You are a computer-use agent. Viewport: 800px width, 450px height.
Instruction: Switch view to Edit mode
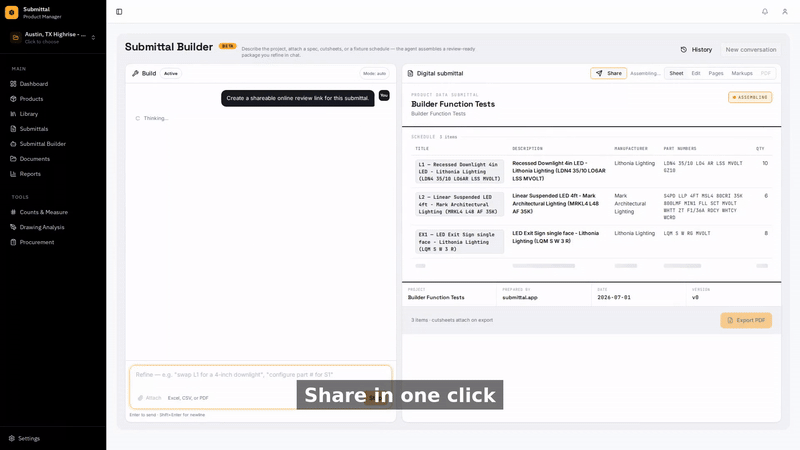pos(695,73)
